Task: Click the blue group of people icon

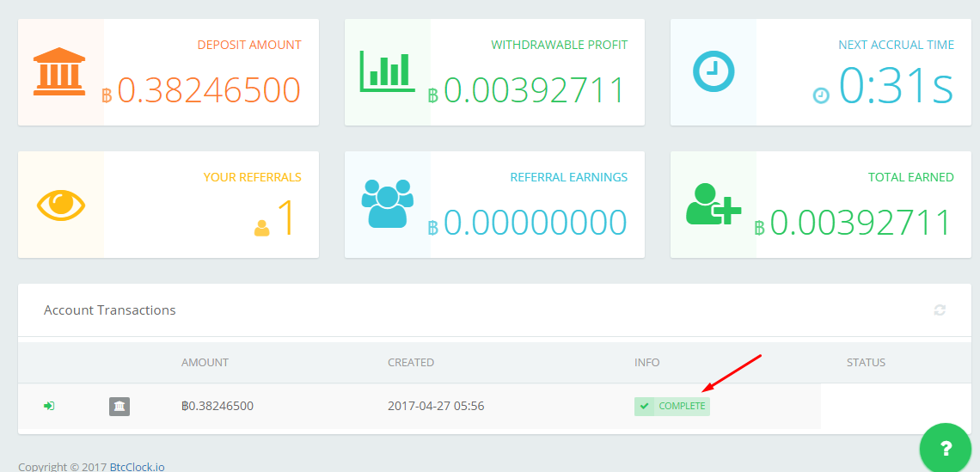Action: (x=388, y=203)
